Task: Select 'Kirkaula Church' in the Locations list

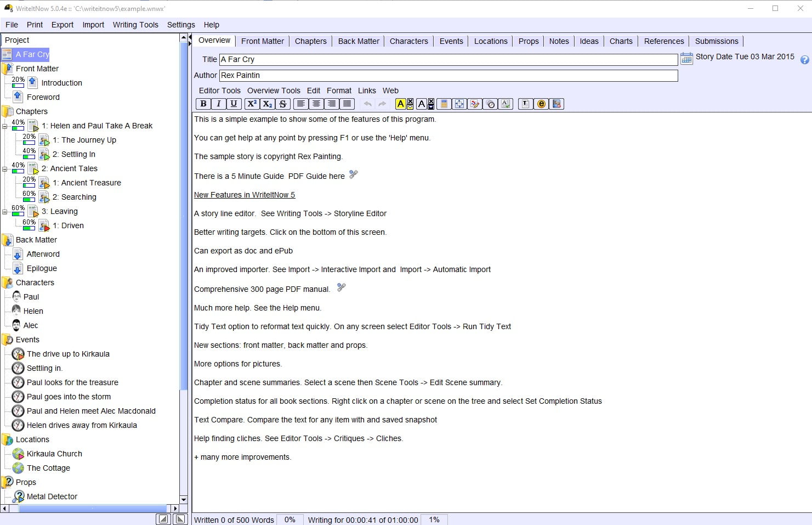Action: pos(55,454)
